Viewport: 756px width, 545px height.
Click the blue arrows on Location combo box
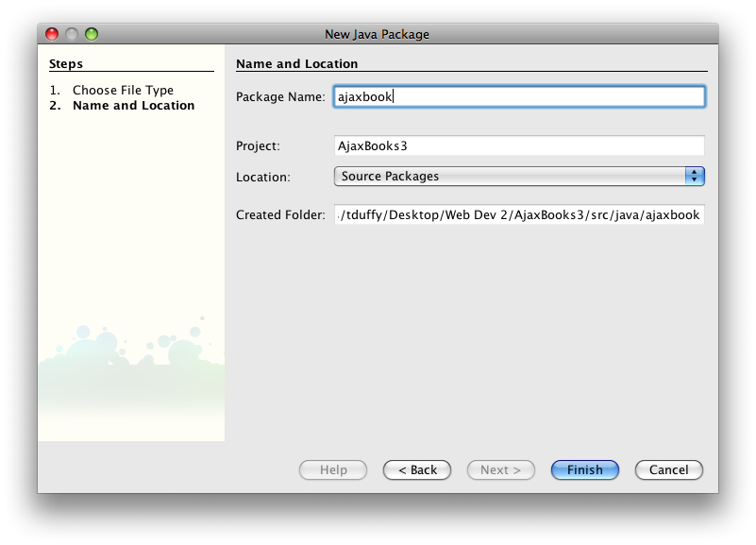(x=695, y=176)
